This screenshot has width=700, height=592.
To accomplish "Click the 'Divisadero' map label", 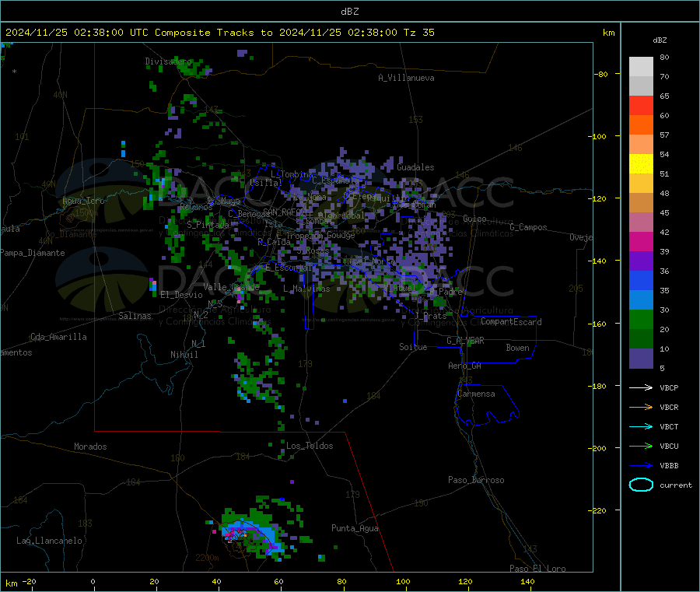I will tap(168, 61).
